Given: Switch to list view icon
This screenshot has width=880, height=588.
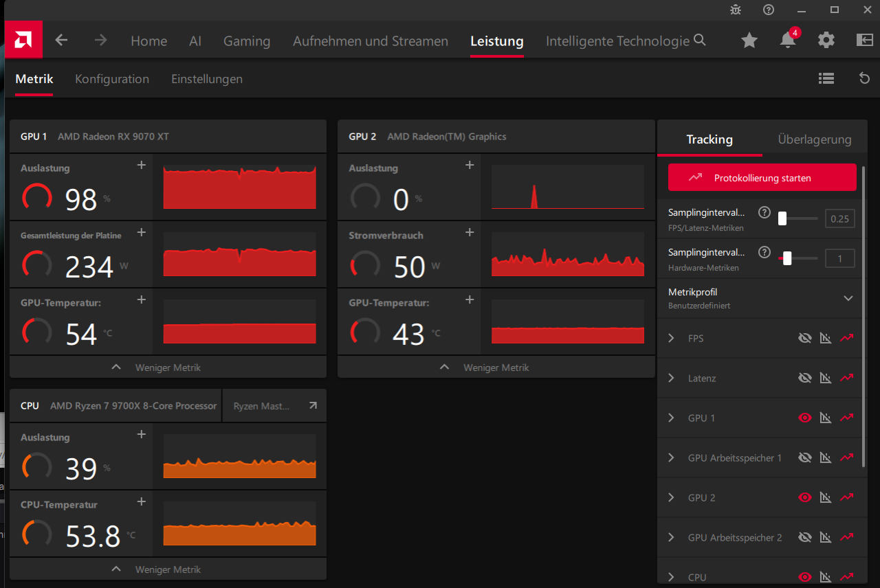Looking at the screenshot, I should 826,78.
